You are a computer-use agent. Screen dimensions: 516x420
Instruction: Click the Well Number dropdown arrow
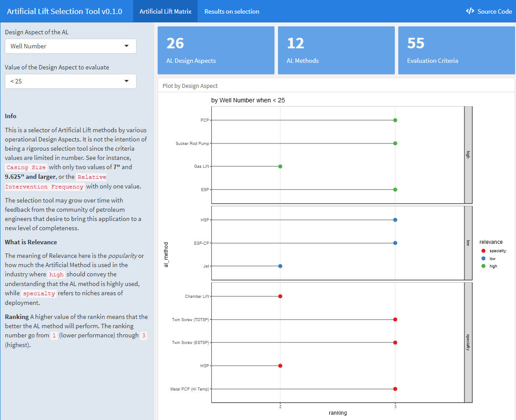pos(126,46)
